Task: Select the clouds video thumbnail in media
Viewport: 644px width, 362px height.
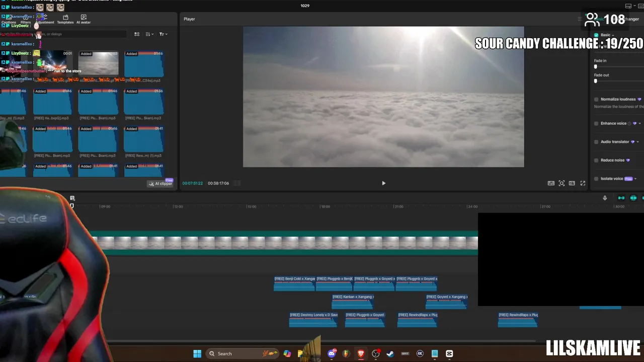Action: point(98,63)
